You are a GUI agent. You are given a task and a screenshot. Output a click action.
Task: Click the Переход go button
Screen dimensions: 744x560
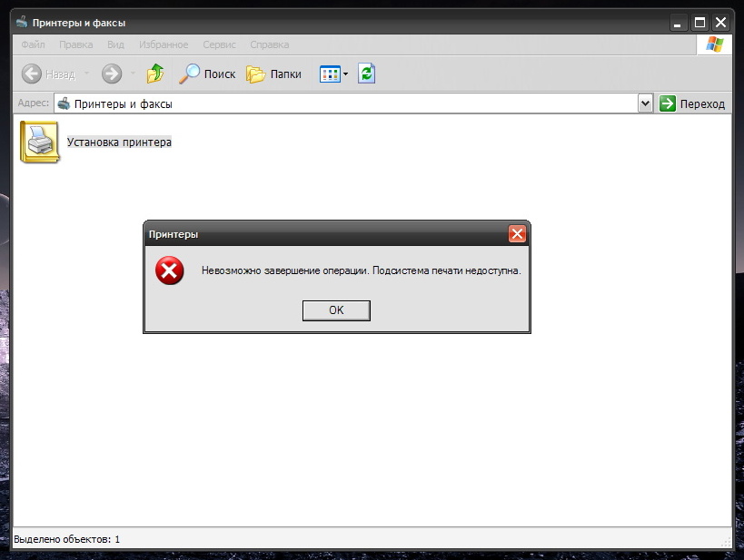click(692, 103)
